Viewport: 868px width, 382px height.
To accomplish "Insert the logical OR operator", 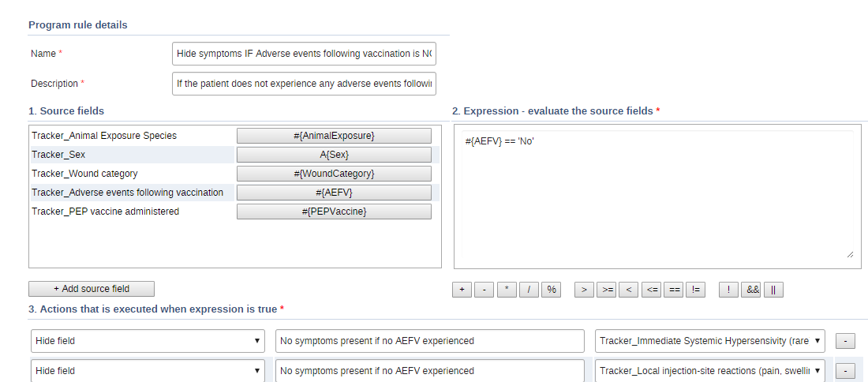I will (x=773, y=290).
